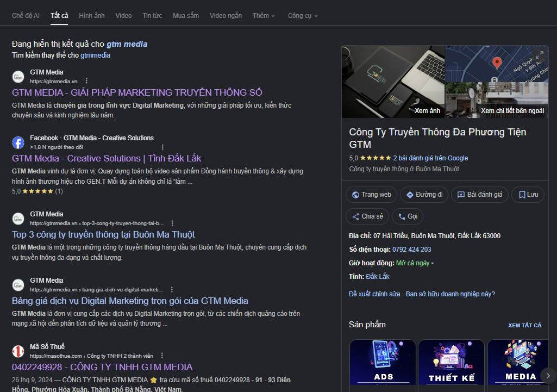The image size is (557, 392).
Task: Save the place with Lưu button
Action: coord(528,195)
